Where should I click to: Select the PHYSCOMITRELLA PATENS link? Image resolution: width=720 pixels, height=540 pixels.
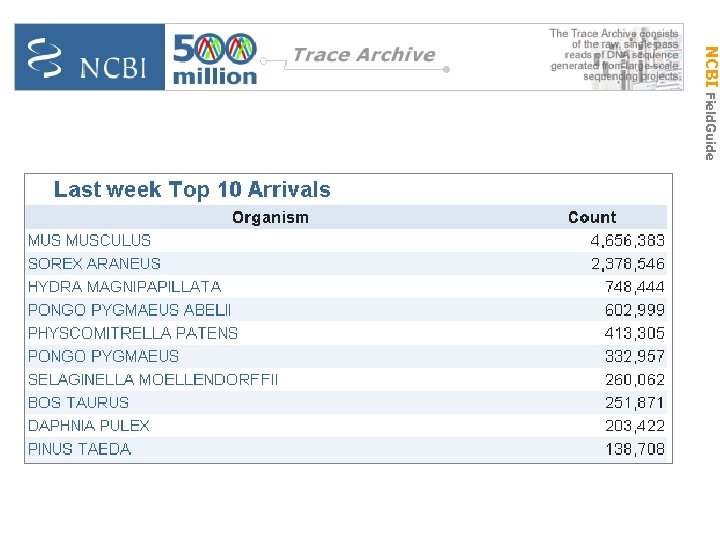[x=133, y=333]
